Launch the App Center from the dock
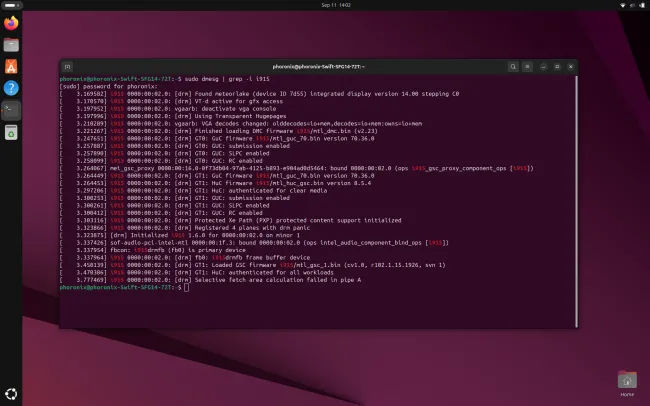The image size is (650, 406). (x=11, y=66)
